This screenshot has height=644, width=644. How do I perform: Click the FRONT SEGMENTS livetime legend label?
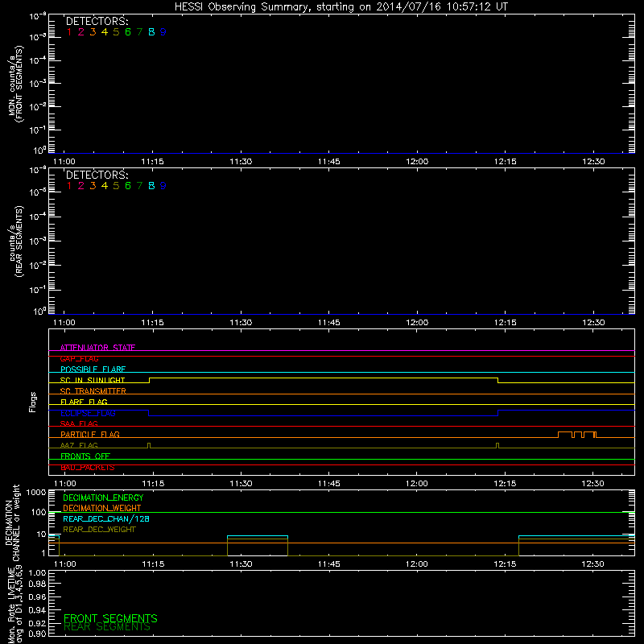click(x=110, y=618)
